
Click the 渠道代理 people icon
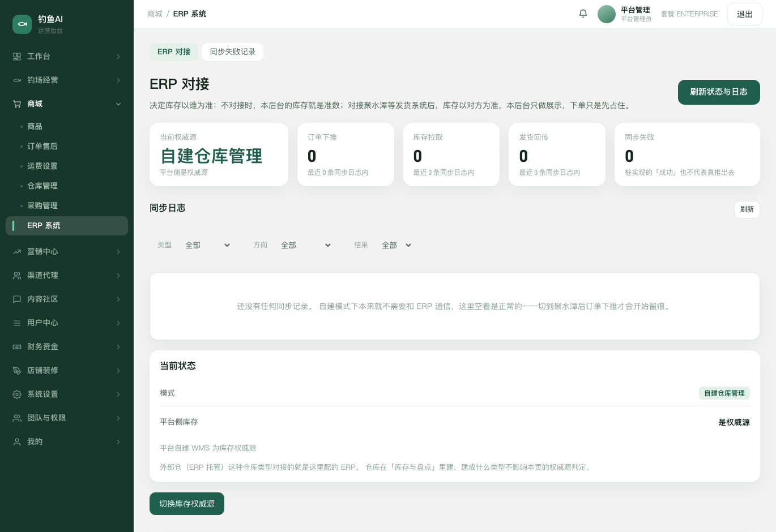17,276
